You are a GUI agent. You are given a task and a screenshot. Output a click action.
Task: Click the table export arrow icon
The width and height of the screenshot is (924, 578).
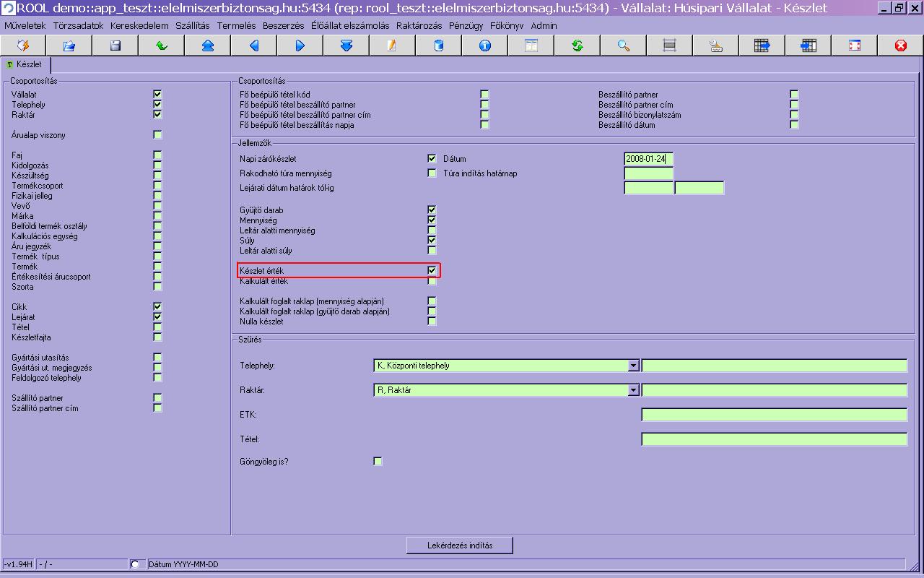click(x=762, y=46)
